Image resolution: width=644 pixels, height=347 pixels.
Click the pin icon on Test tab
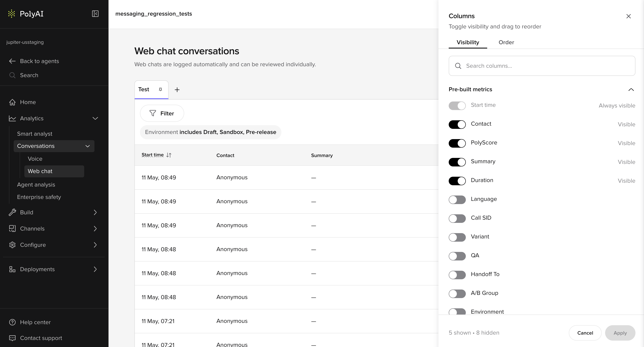click(x=160, y=90)
